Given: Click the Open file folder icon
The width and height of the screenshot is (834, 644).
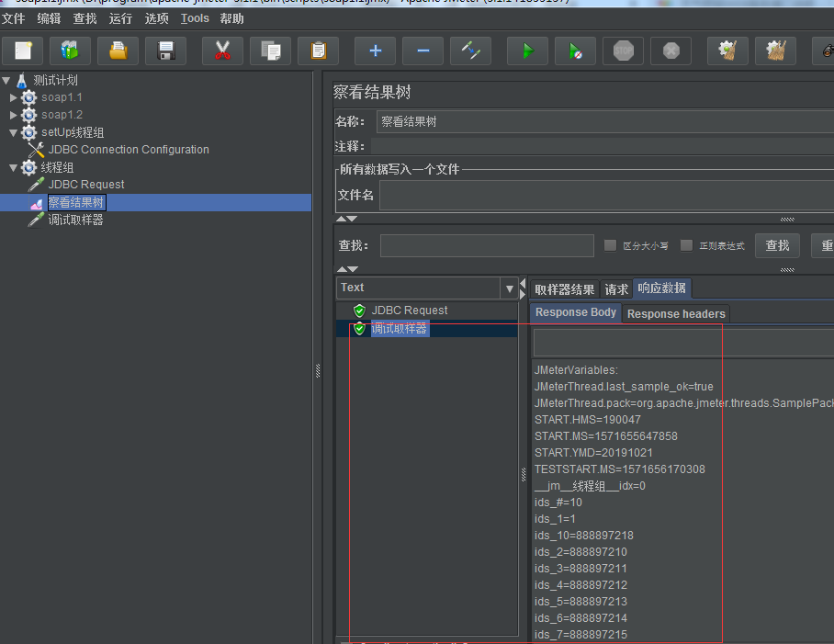Looking at the screenshot, I should tap(118, 51).
